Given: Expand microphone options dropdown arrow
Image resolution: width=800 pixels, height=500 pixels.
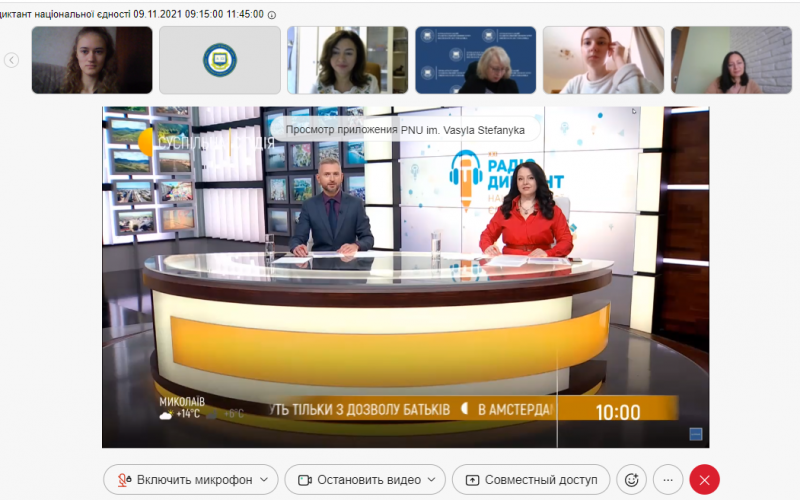Looking at the screenshot, I should (264, 480).
